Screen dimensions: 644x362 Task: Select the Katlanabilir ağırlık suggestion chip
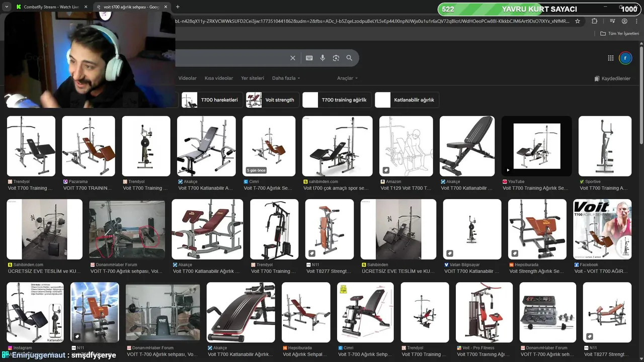point(407,100)
